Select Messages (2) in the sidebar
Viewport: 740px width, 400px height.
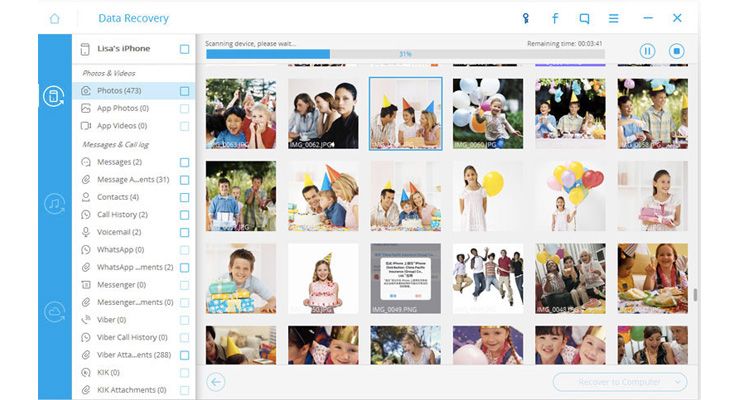(118, 162)
